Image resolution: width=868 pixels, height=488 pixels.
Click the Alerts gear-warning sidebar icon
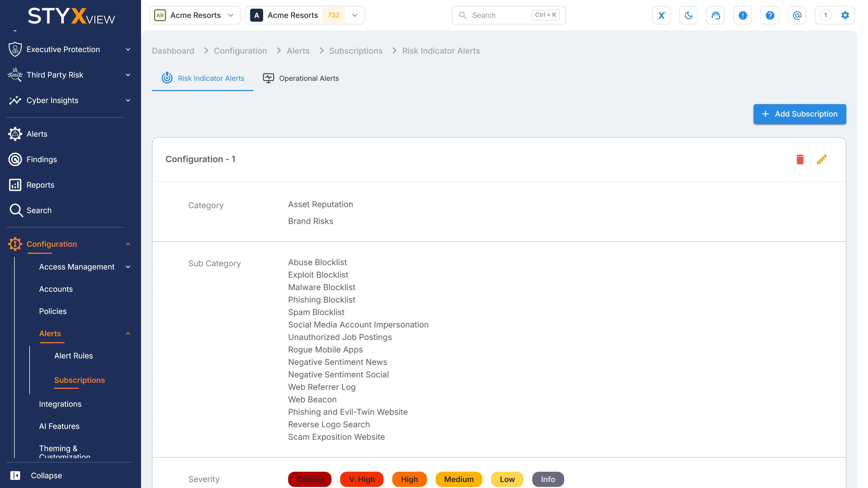15,134
